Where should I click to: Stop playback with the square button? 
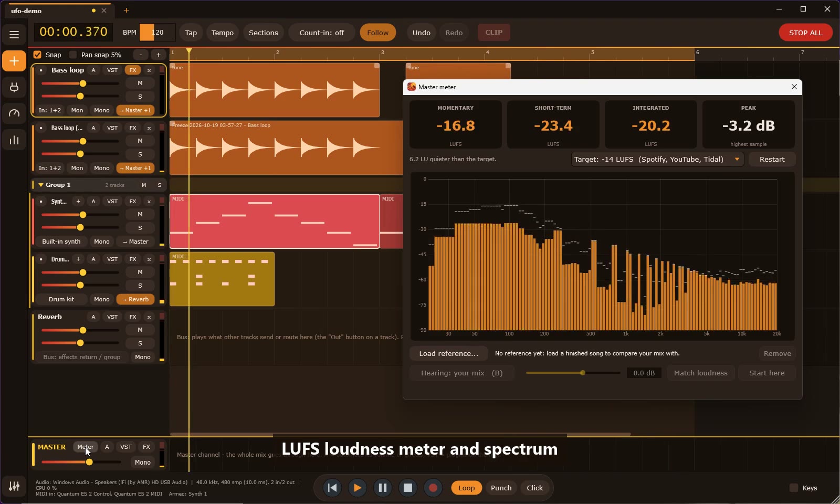pos(408,488)
